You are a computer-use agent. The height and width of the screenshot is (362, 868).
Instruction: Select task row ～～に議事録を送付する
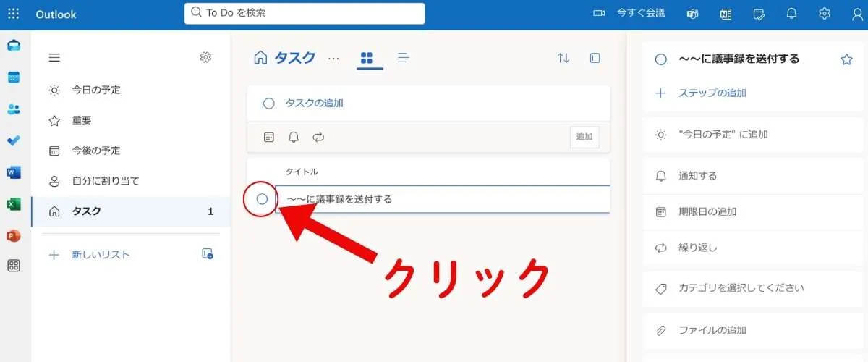[443, 199]
